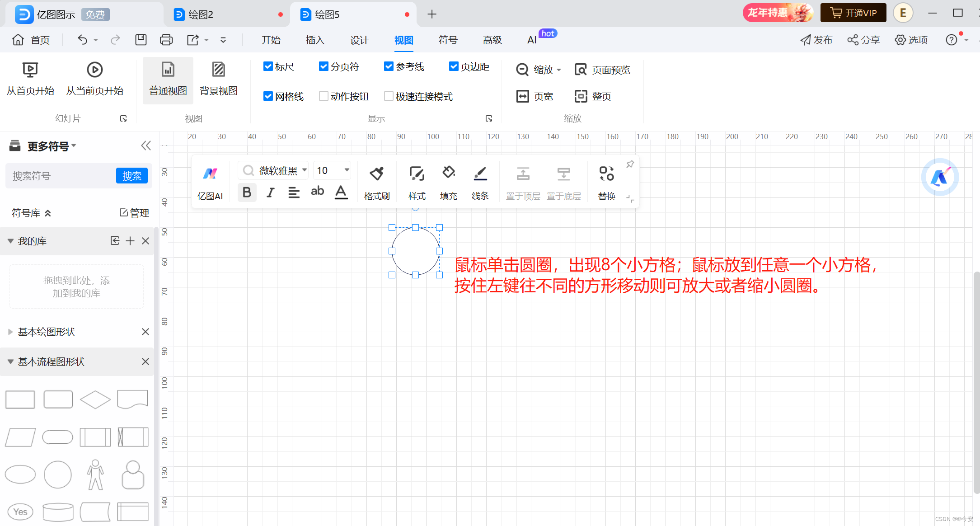Open the font size dropdown

pyautogui.click(x=347, y=170)
